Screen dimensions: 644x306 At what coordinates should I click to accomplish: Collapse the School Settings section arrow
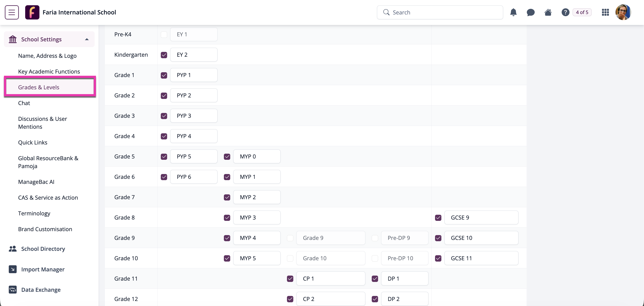87,39
